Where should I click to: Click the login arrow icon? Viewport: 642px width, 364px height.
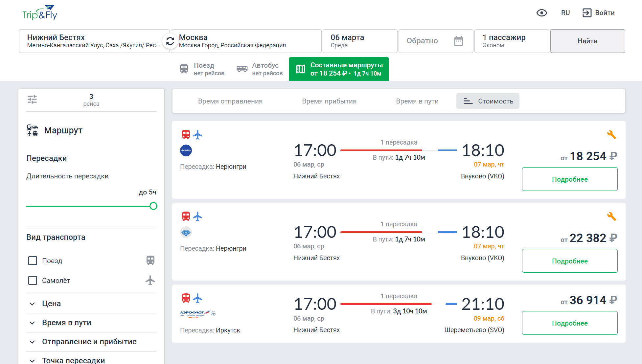587,13
